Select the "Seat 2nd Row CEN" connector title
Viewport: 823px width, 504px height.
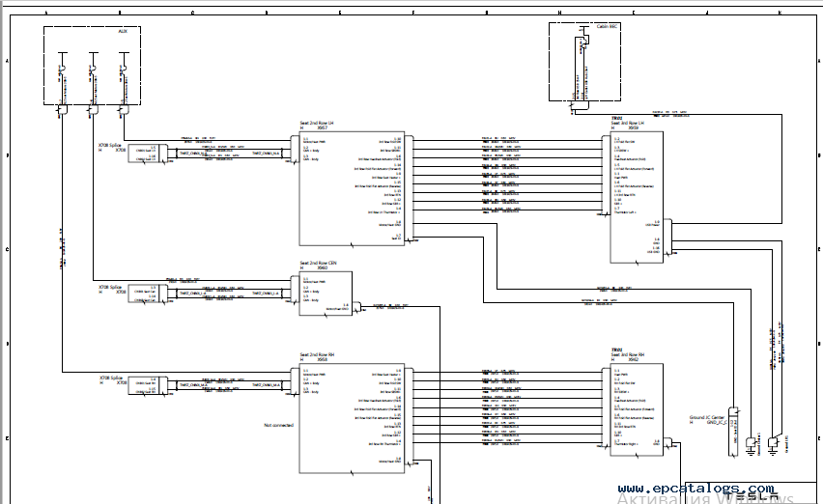[x=318, y=264]
